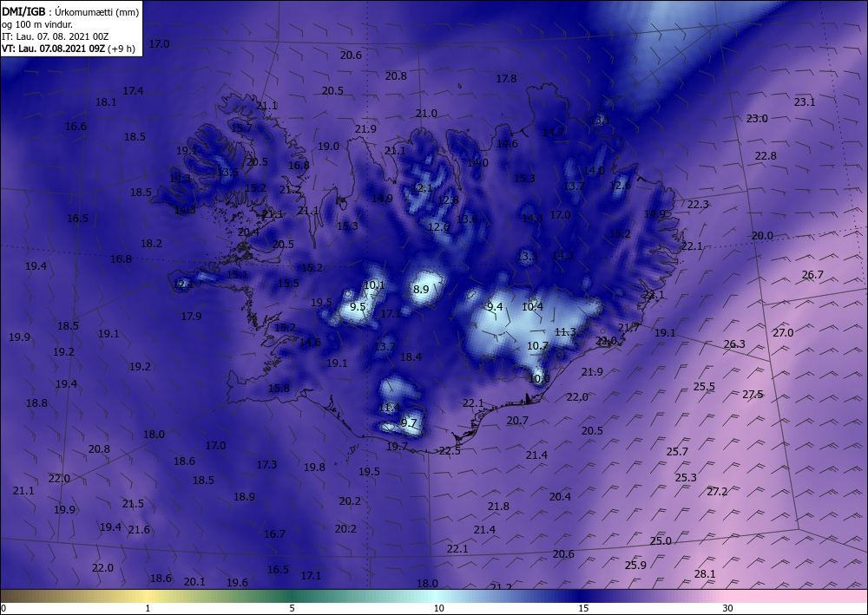Click the 27.2 value on the map
The image size is (868, 615).
coord(718,492)
